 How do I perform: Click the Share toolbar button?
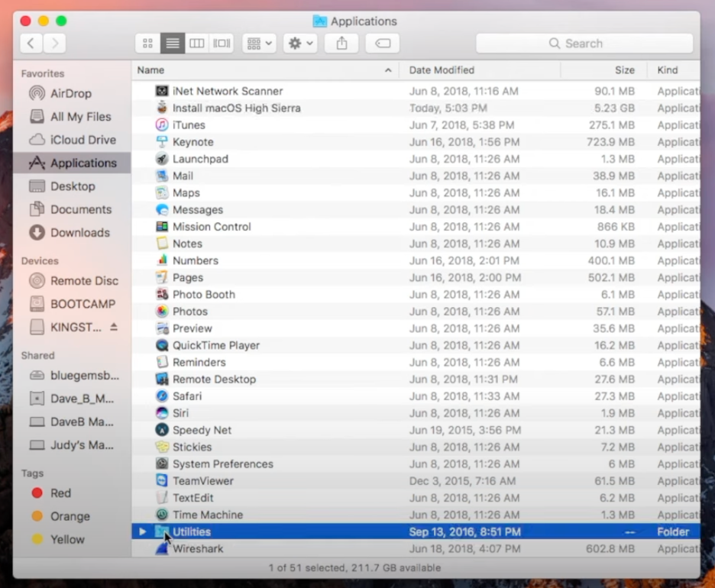pyautogui.click(x=341, y=44)
